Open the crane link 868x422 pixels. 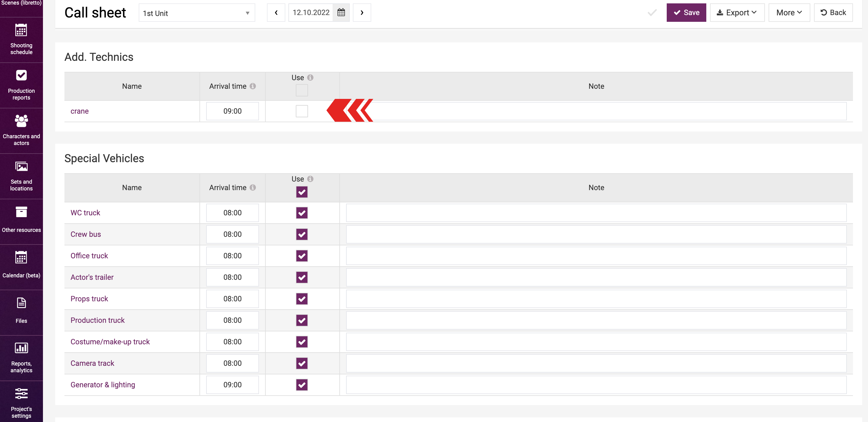pos(79,111)
